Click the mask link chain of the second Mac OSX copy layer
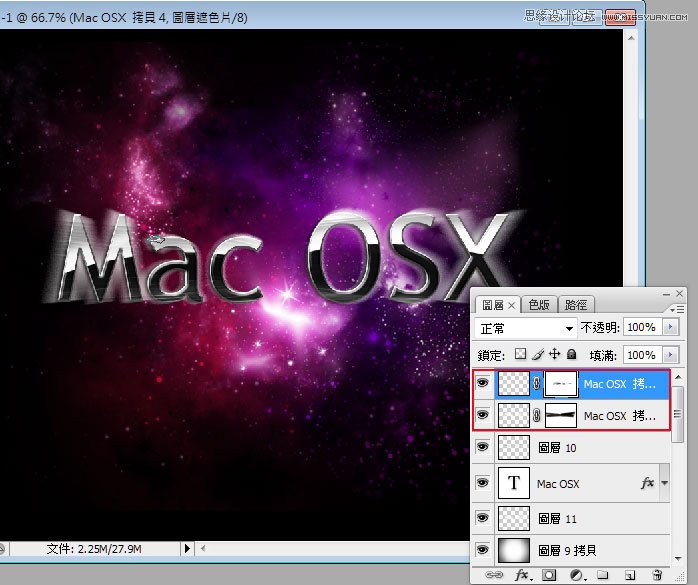 (537, 415)
